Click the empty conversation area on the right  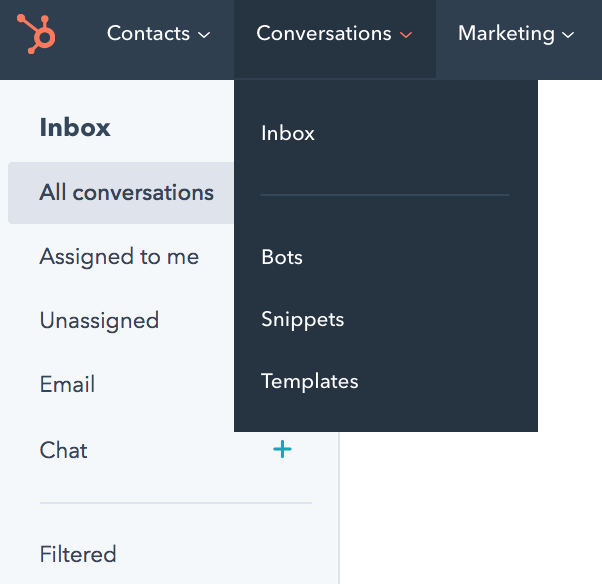tap(471, 508)
